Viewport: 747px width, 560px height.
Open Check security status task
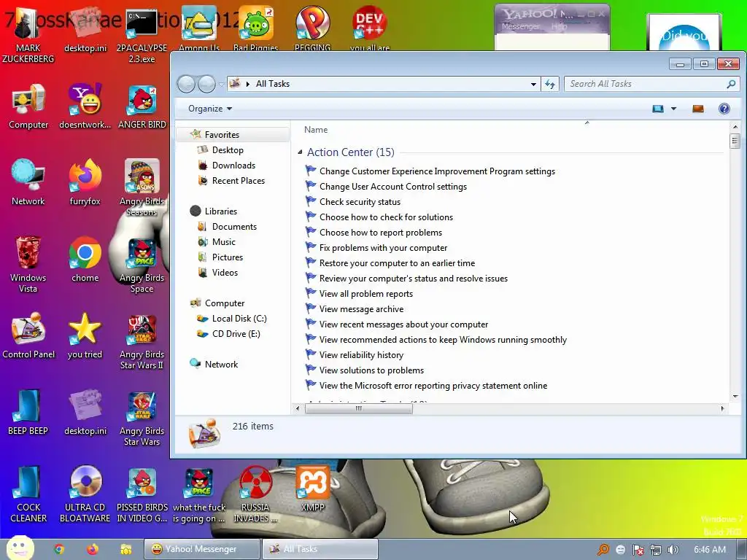pos(360,202)
